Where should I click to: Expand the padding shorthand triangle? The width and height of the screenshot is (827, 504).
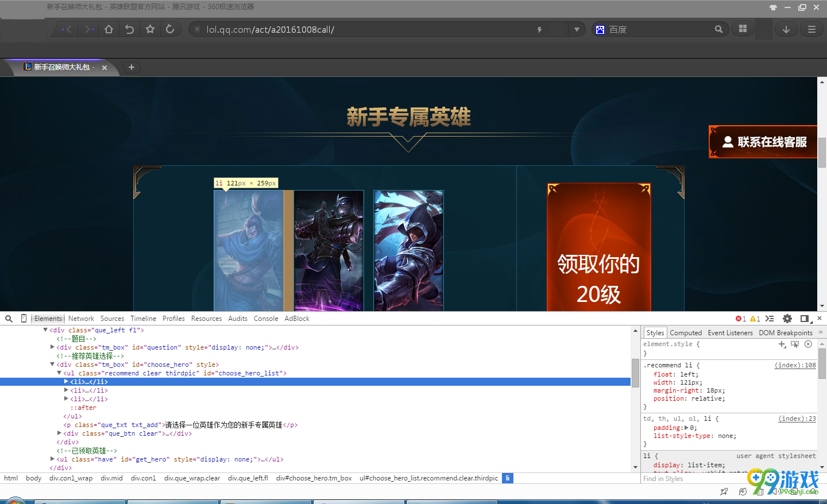click(686, 428)
